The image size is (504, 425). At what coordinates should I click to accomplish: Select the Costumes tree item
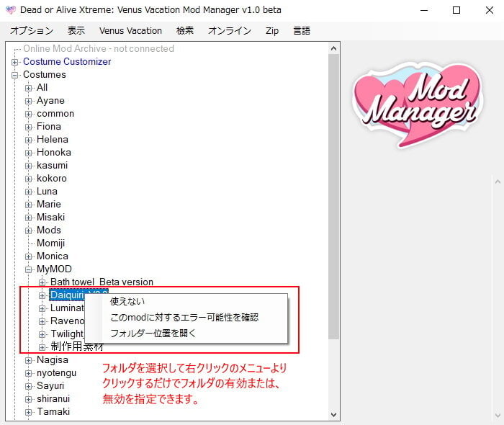45,75
